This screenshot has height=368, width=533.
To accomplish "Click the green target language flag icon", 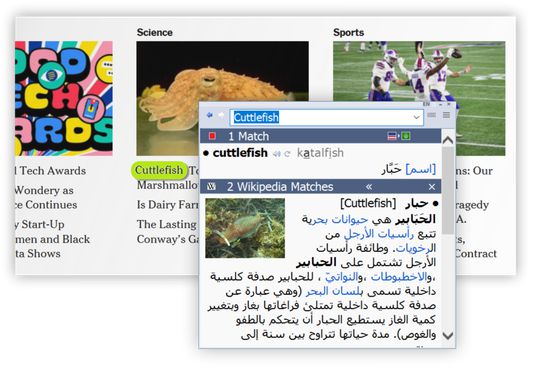I will 406,136.
